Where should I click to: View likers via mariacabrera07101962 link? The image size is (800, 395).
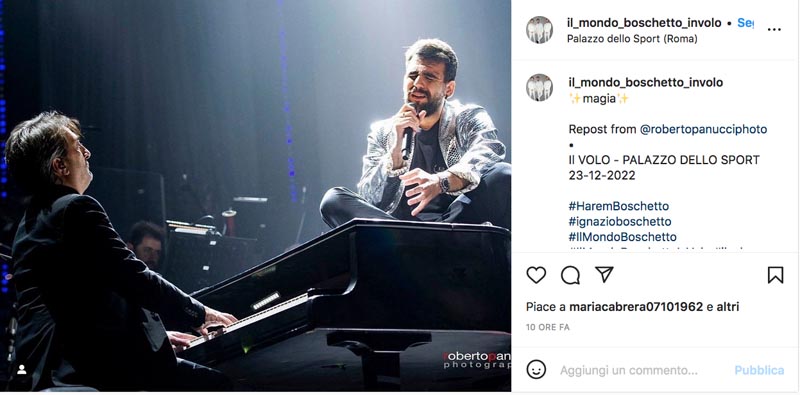click(x=636, y=307)
